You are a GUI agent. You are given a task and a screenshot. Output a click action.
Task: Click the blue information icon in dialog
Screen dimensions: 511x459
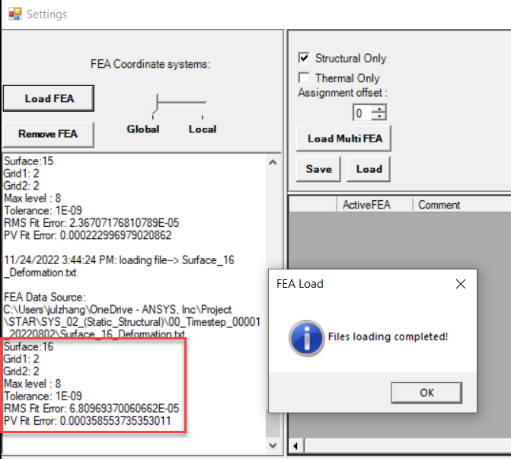(x=306, y=338)
